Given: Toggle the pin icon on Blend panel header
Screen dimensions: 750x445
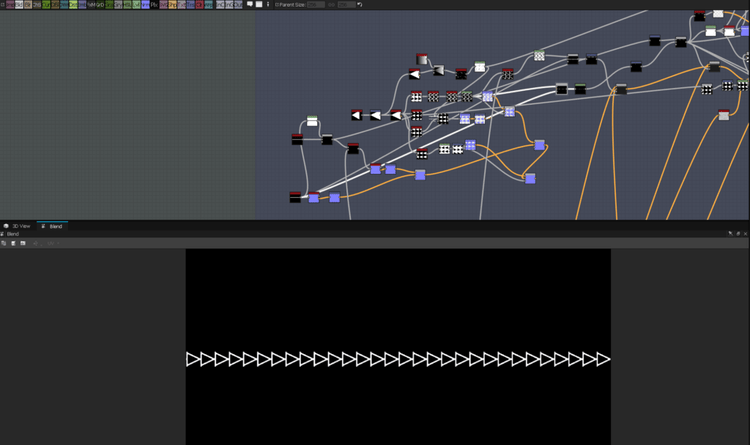Looking at the screenshot, I should tap(730, 234).
